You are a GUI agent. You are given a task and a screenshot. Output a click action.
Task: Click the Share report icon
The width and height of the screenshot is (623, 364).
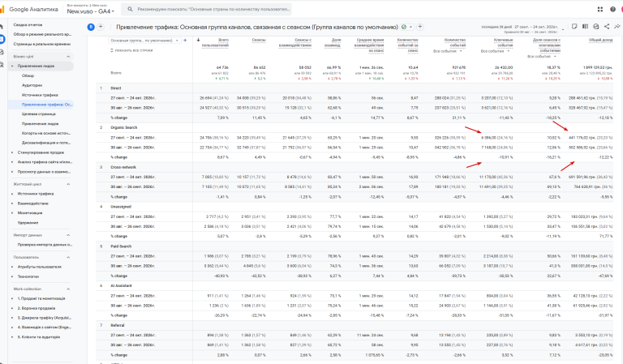tap(606, 27)
